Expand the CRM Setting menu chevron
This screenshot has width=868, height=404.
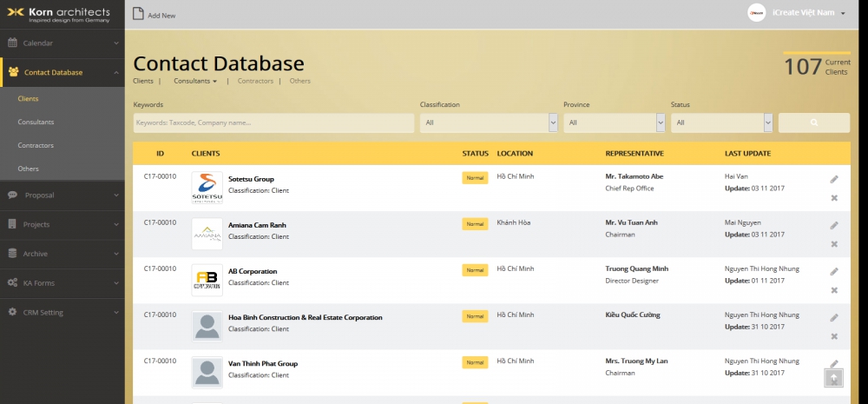pyautogui.click(x=116, y=313)
